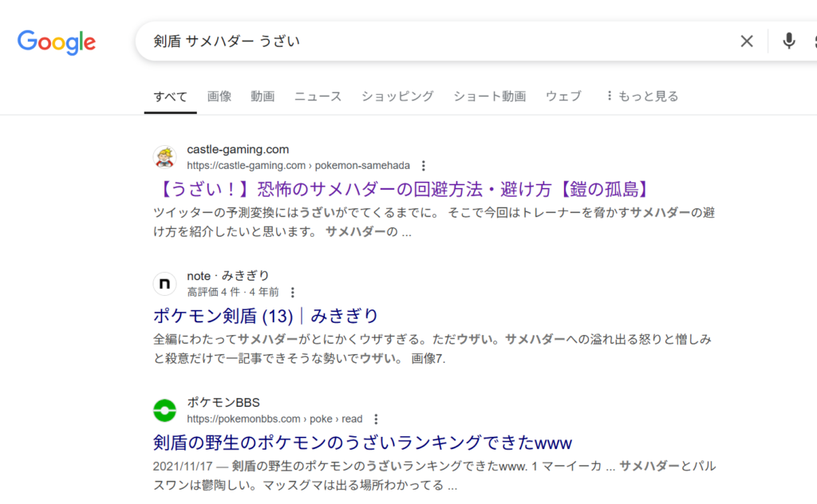This screenshot has height=504, width=817.
Task: Click the note · みきぎり source name
Action: [x=228, y=276]
